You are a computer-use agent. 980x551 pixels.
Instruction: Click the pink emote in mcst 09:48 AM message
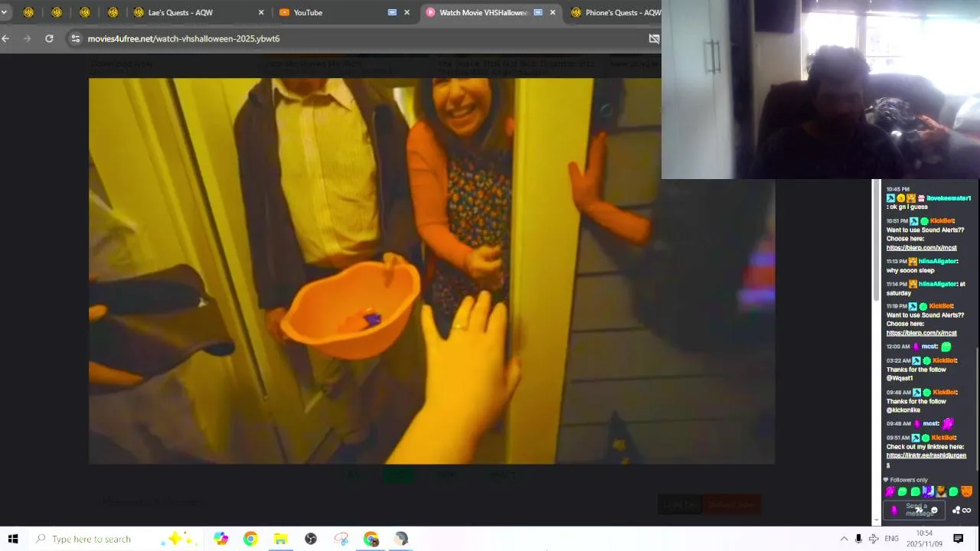coord(948,423)
